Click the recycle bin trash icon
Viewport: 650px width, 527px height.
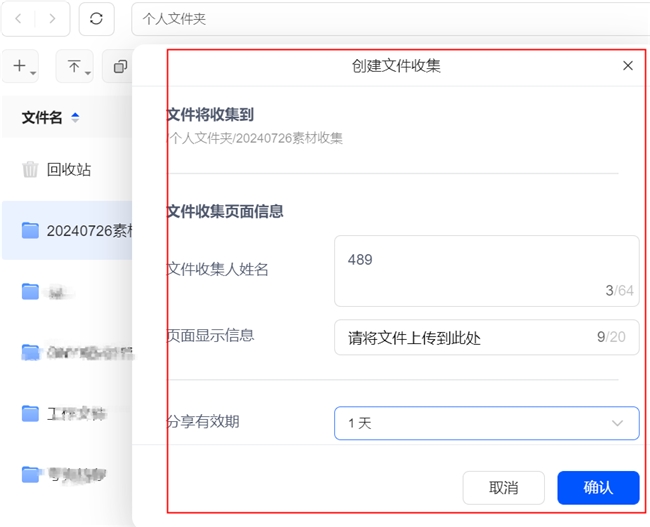[x=30, y=170]
